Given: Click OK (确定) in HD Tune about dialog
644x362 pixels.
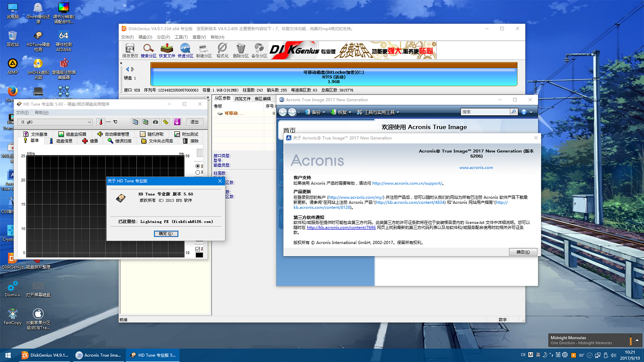Looking at the screenshot, I should [166, 233].
